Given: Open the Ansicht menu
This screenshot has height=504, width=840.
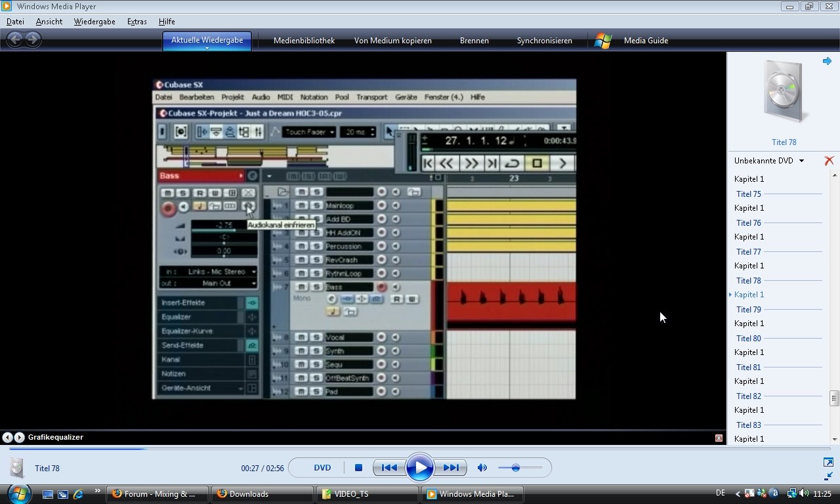Looking at the screenshot, I should pyautogui.click(x=49, y=22).
